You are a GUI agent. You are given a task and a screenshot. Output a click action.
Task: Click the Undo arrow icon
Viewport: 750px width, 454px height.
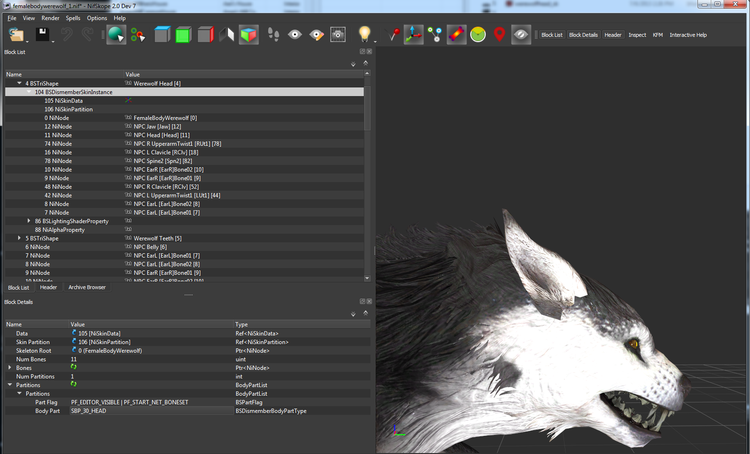pyautogui.click(x=67, y=34)
